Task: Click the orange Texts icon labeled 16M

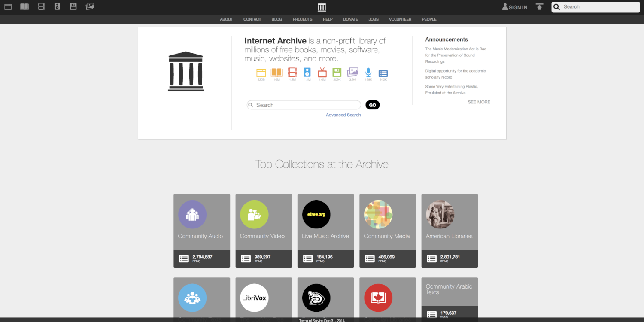Action: (276, 73)
